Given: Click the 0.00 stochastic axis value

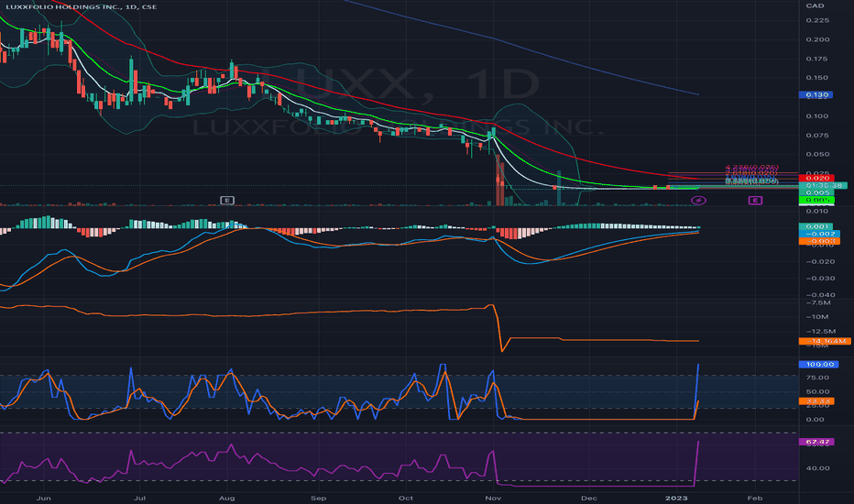Looking at the screenshot, I should [x=816, y=420].
